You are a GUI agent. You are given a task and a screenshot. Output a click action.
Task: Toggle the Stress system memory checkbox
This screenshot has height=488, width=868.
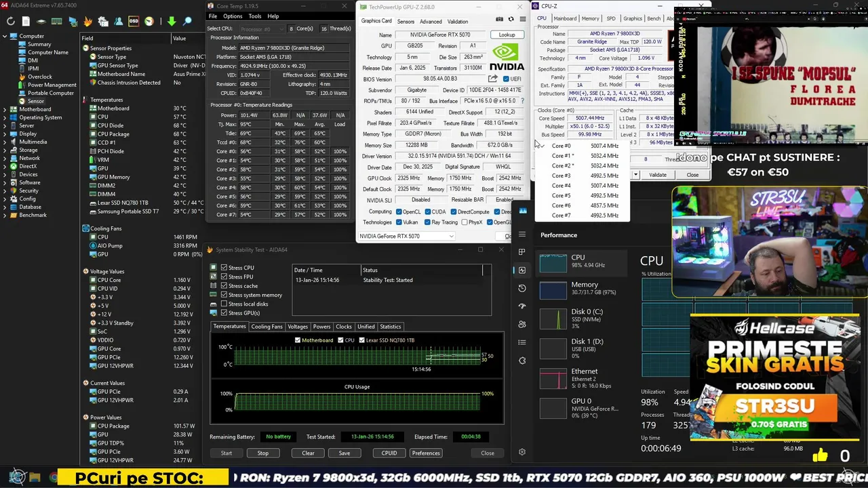coord(224,295)
